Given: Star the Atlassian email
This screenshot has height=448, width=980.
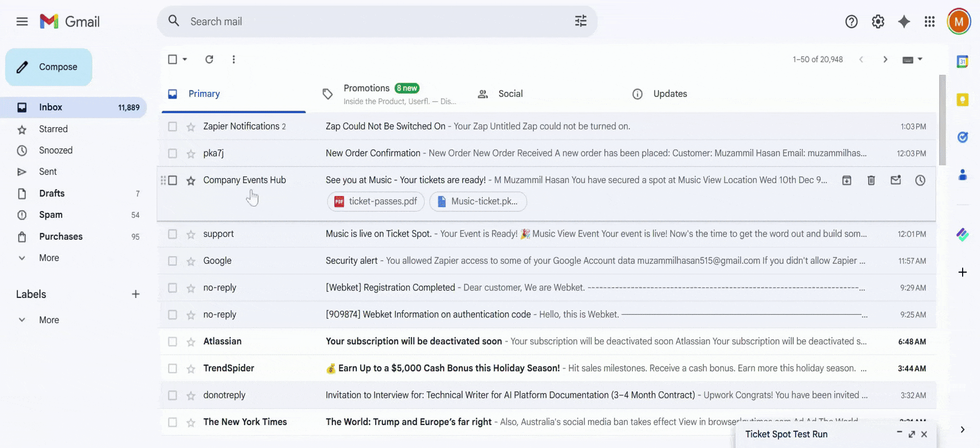Looking at the screenshot, I should (191, 342).
